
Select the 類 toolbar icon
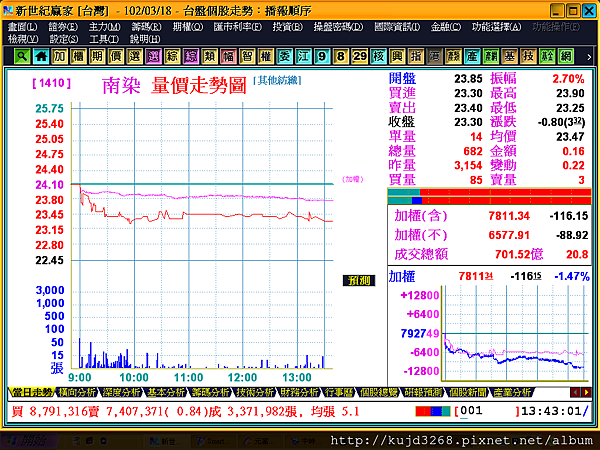tap(210, 57)
